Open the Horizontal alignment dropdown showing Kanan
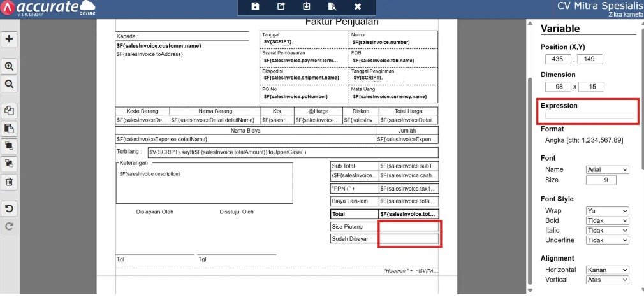Viewport: 644px width, 302px height. (x=608, y=270)
